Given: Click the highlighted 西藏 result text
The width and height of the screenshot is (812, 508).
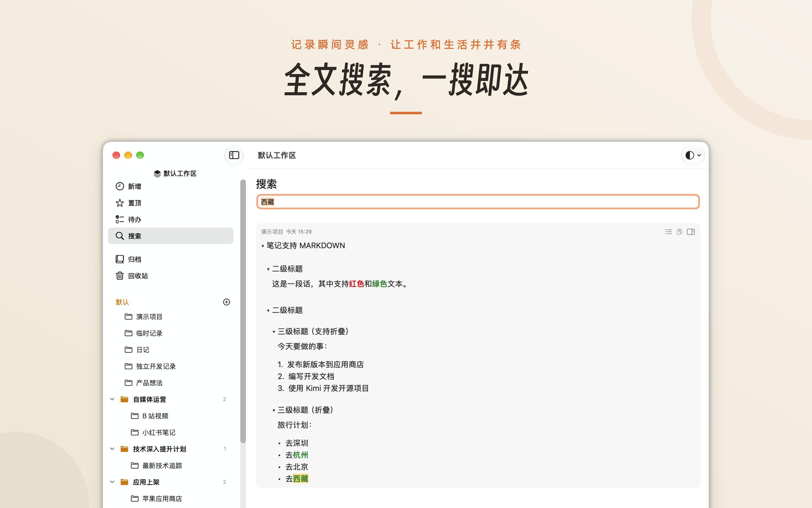Looking at the screenshot, I should click(301, 478).
